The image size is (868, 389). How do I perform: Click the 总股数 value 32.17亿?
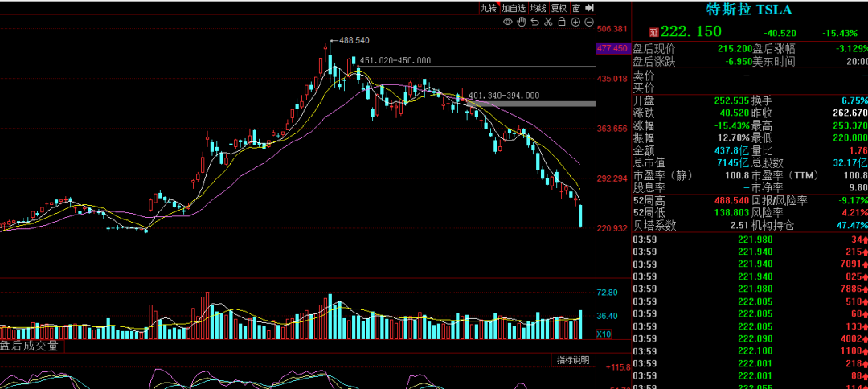pyautogui.click(x=851, y=162)
